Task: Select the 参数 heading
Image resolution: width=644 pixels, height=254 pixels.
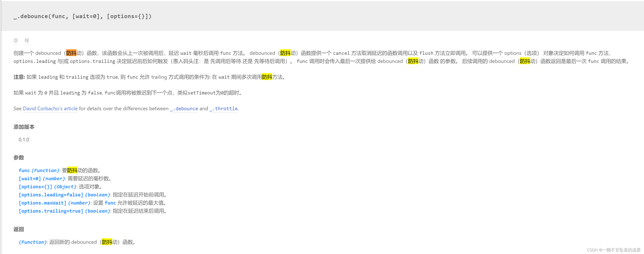Action: point(19,157)
